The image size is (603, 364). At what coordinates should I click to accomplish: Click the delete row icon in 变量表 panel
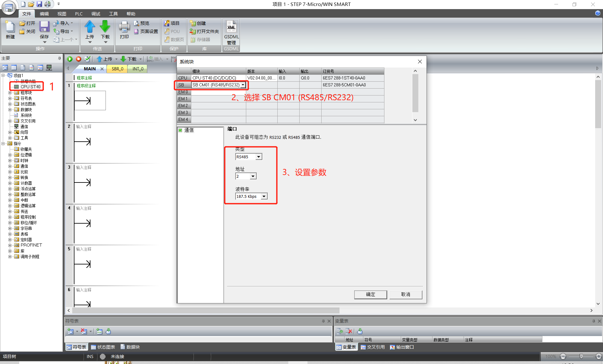(349, 331)
